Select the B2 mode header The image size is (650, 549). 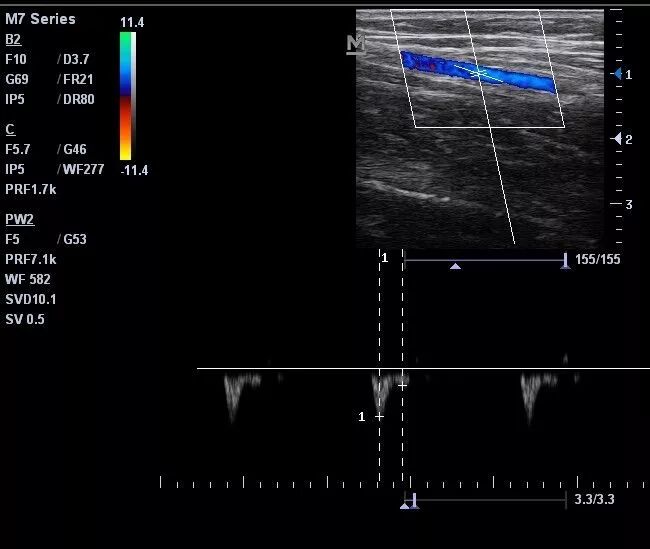[13, 39]
